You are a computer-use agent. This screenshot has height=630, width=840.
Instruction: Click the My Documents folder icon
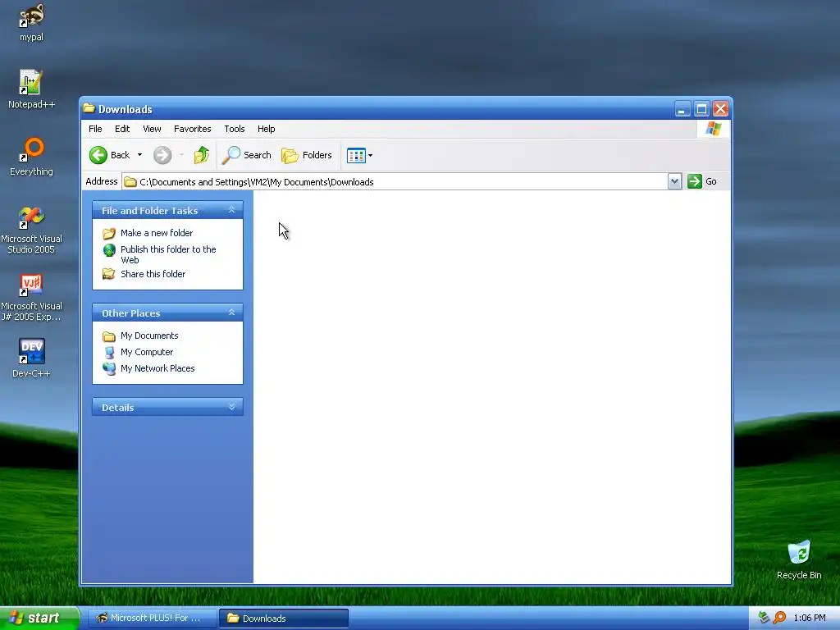pos(109,336)
